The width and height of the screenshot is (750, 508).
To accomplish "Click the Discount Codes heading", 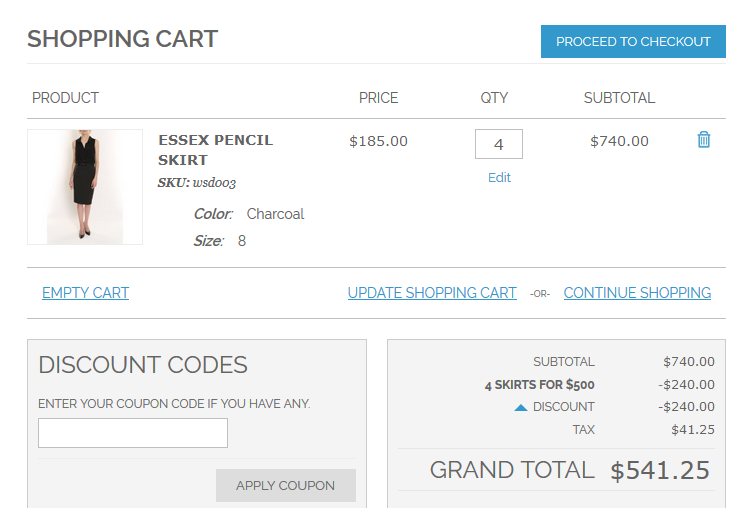I will (143, 365).
